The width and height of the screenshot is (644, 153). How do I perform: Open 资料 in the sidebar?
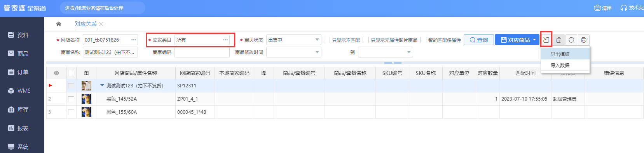point(19,35)
